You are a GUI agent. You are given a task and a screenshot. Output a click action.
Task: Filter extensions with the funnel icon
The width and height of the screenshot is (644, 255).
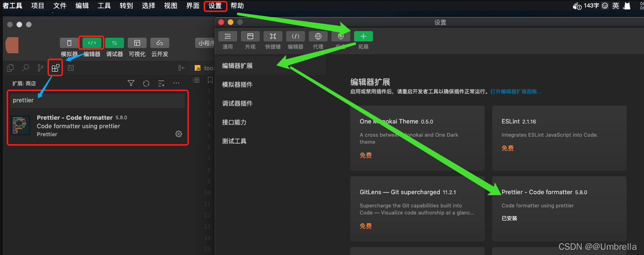coord(131,83)
